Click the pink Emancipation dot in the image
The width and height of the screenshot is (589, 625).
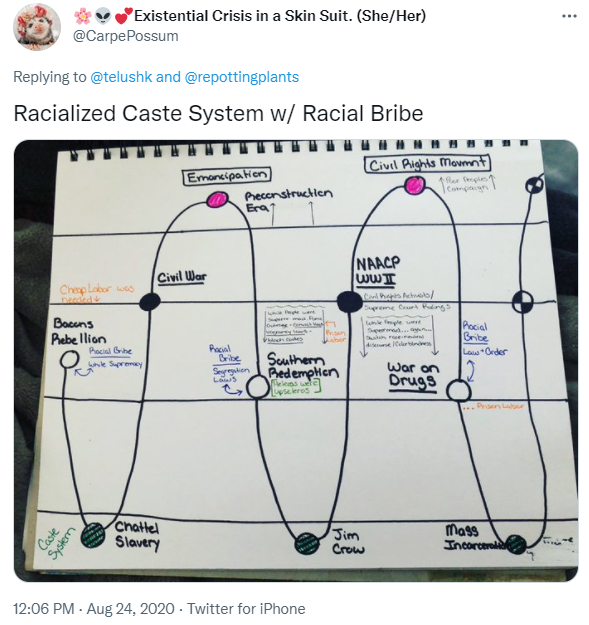coord(218,199)
